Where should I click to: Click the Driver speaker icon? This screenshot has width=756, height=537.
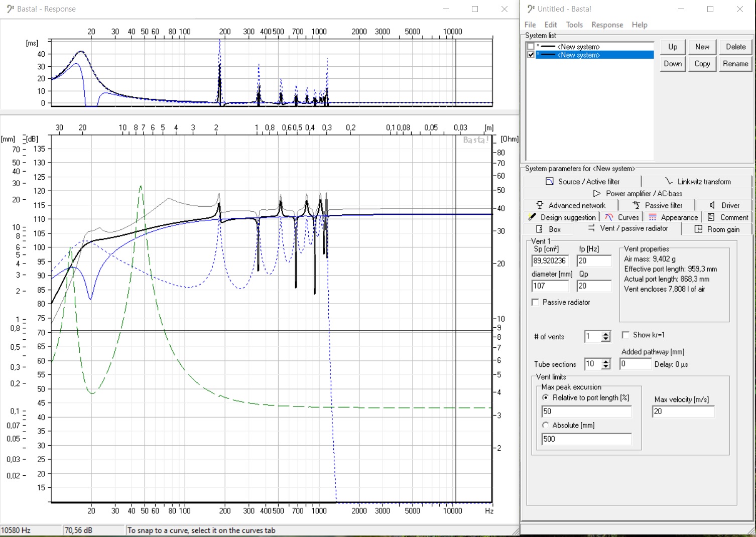713,205
